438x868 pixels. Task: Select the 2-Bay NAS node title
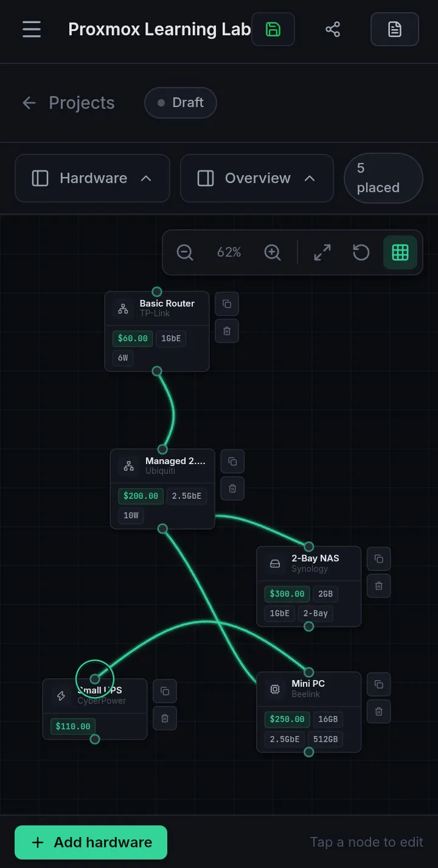315,558
